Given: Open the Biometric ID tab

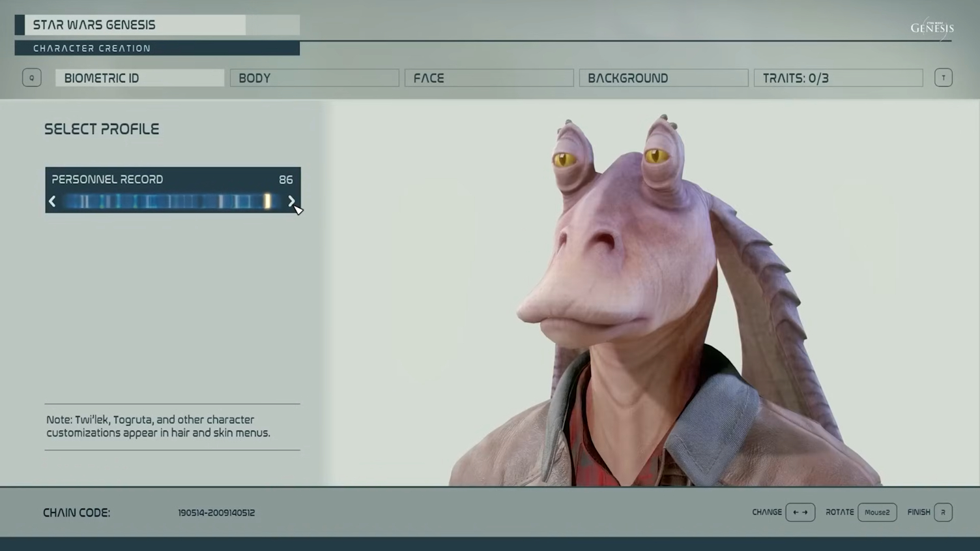Looking at the screenshot, I should pyautogui.click(x=139, y=78).
